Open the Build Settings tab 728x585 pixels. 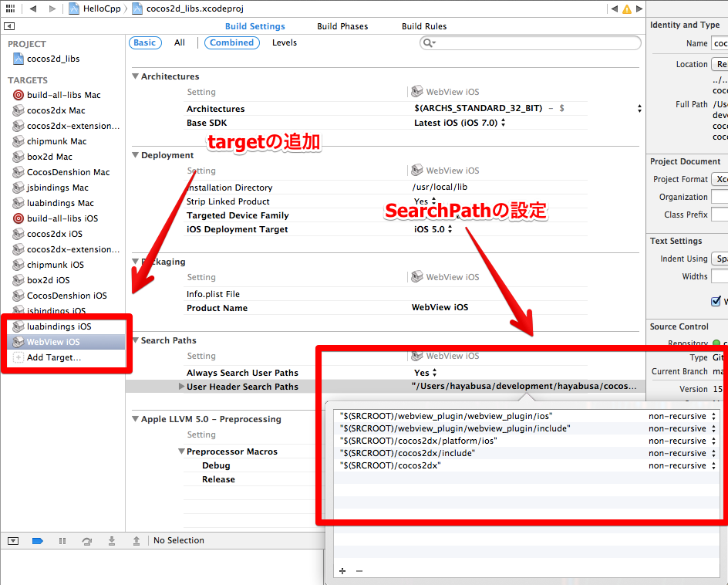tap(255, 26)
